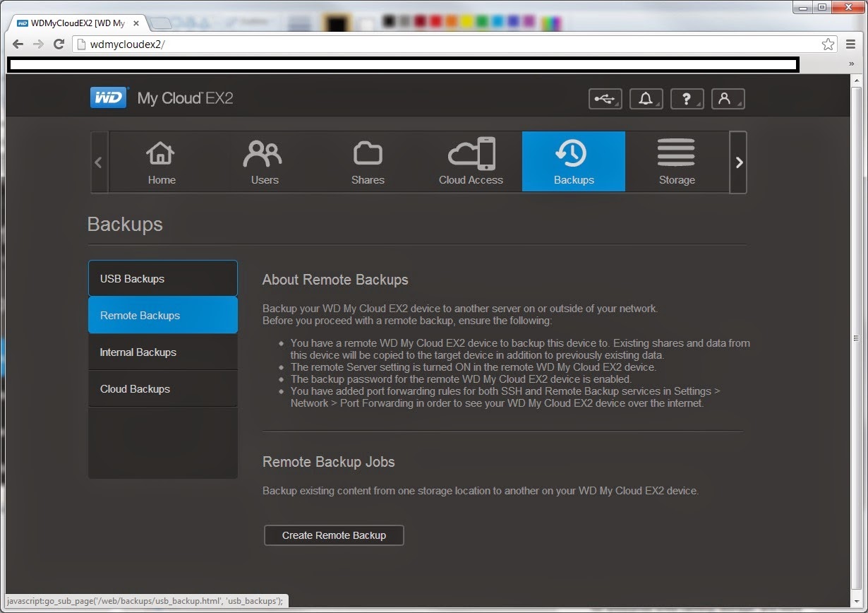Screen dimensions: 868x613
Task: Click the My Cloud EX2 product name
Action: pyautogui.click(x=185, y=98)
